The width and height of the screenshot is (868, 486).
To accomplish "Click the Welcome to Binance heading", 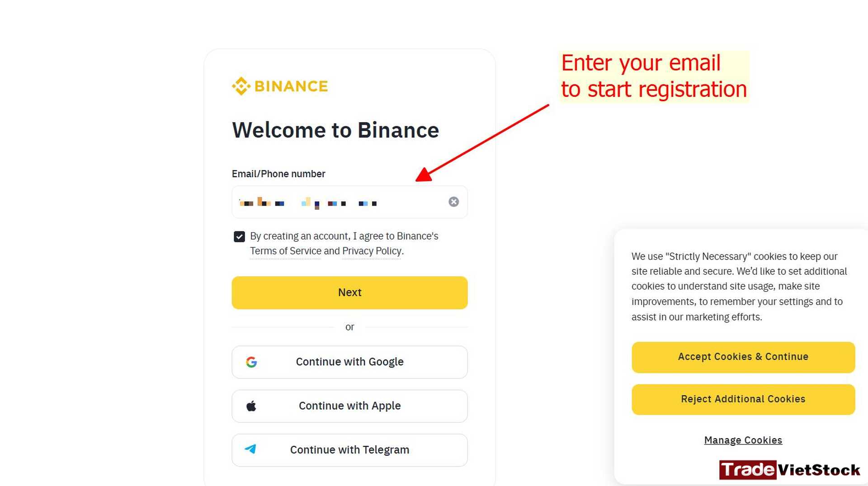I will 335,130.
